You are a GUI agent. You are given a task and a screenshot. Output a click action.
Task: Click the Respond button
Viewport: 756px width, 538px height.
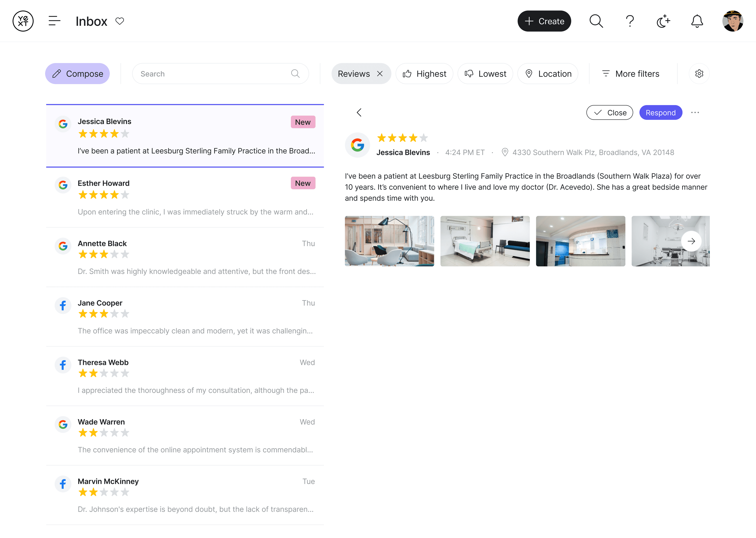coord(660,113)
